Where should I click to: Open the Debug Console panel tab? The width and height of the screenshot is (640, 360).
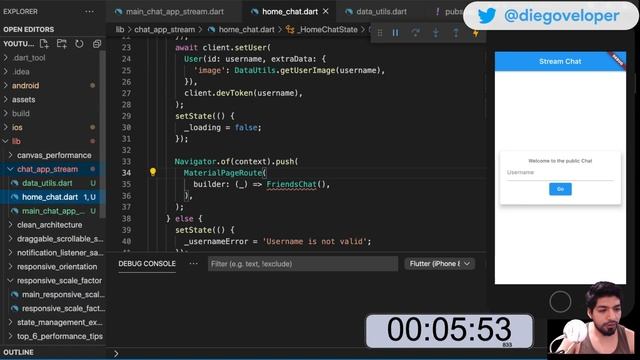(147, 264)
